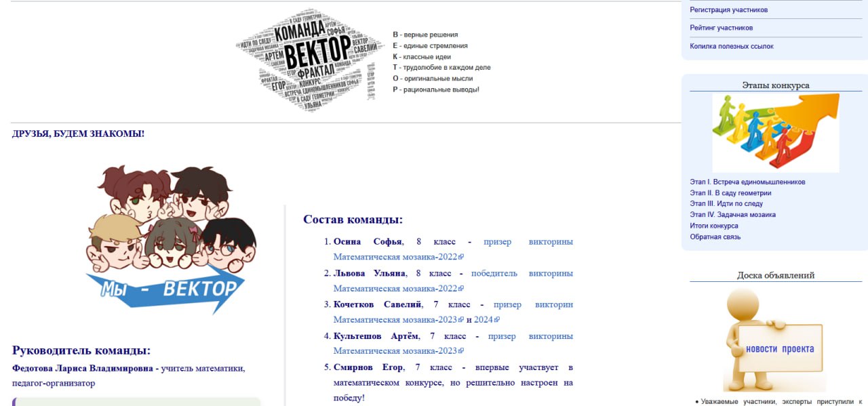Click external-link icon in Осина Софья's entry
Viewport: 868px width, 406px height.
(461, 258)
